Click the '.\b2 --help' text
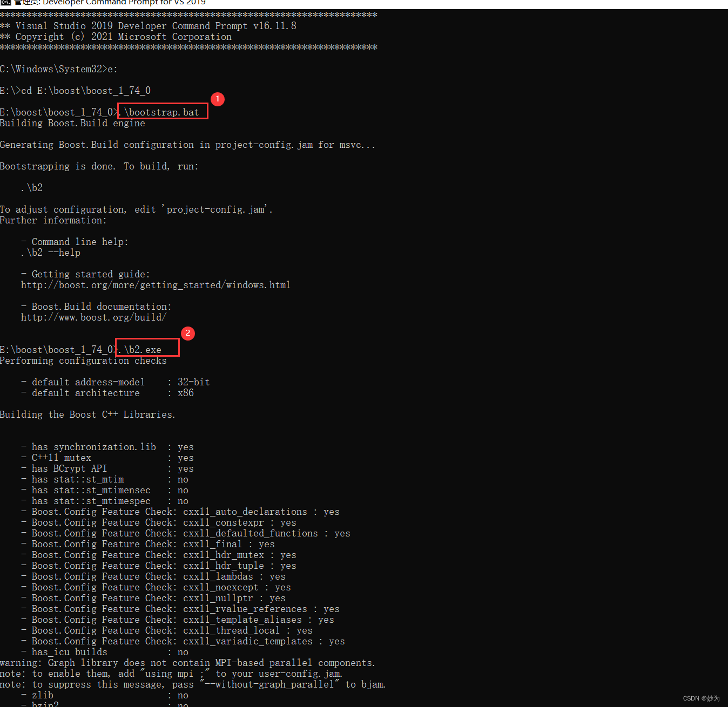This screenshot has height=707, width=728. [51, 253]
